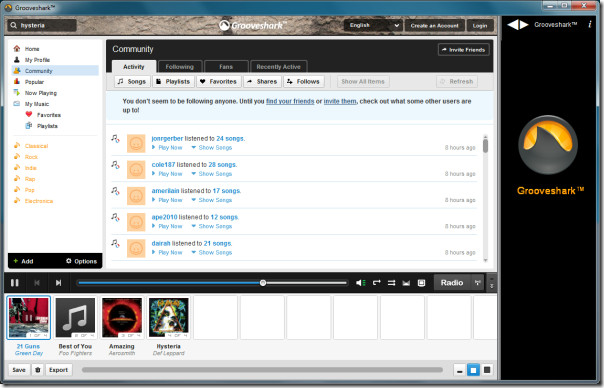Switch to the Fans tab
The height and width of the screenshot is (388, 604).
tap(226, 67)
